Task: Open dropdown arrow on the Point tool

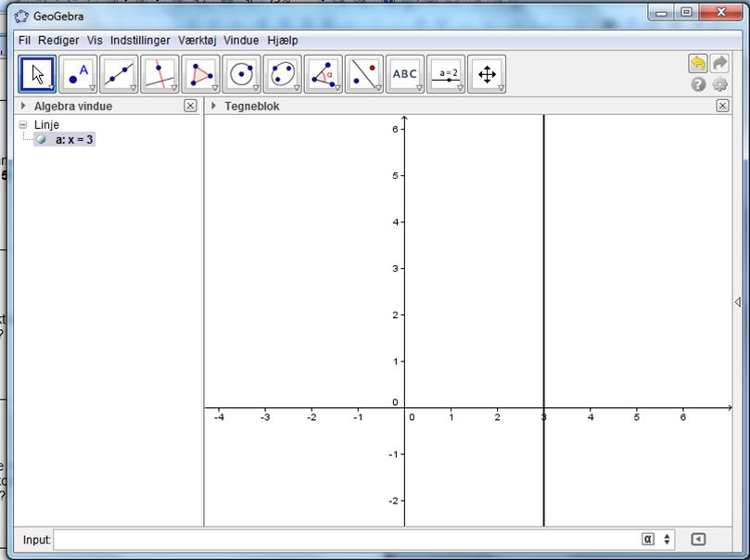Action: tap(93, 88)
